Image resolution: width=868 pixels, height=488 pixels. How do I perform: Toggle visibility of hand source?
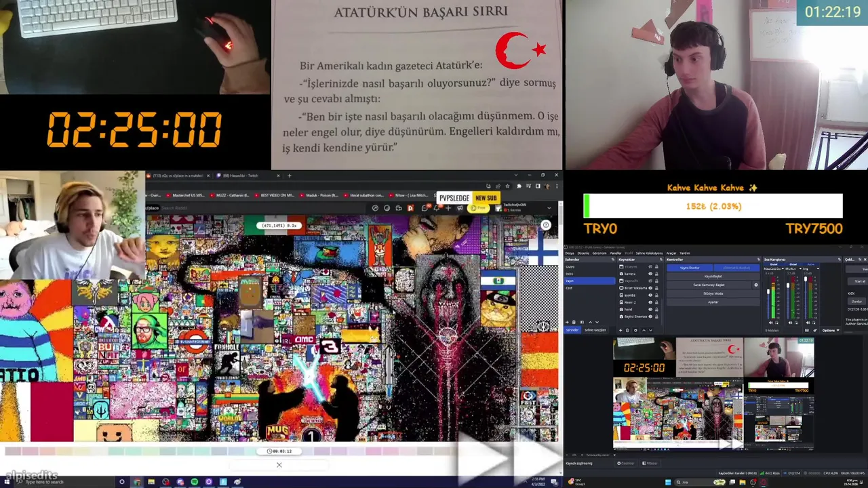650,309
